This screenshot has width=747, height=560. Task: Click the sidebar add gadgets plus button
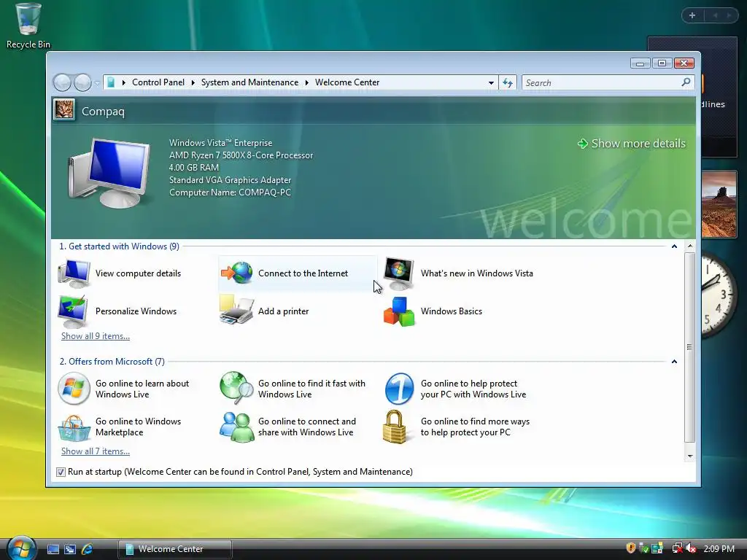click(x=692, y=15)
